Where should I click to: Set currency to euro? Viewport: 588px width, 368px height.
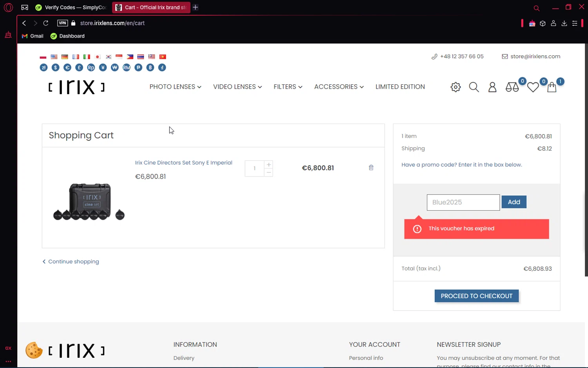pyautogui.click(x=67, y=67)
